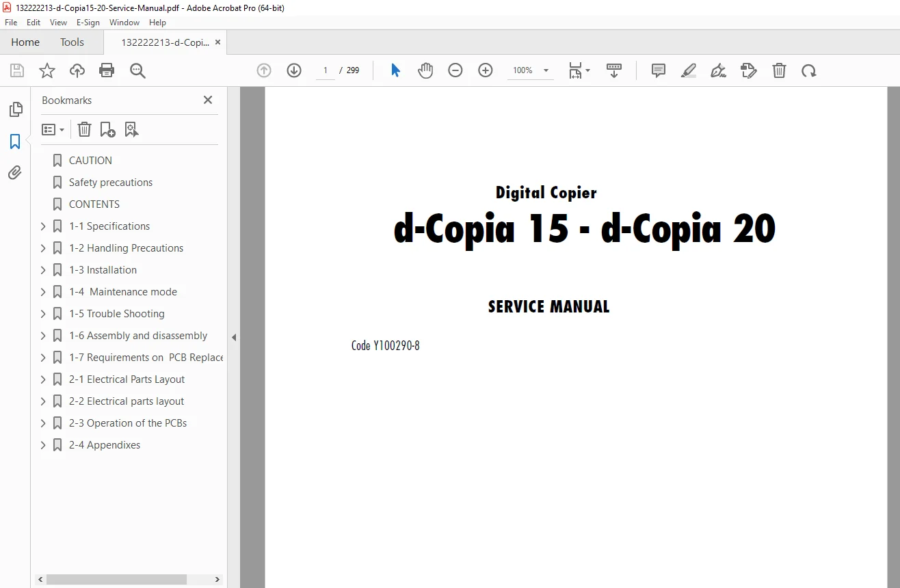Open the 1-5 Trouble Shooting bookmark
Screen dimensions: 900x588
click(x=117, y=314)
